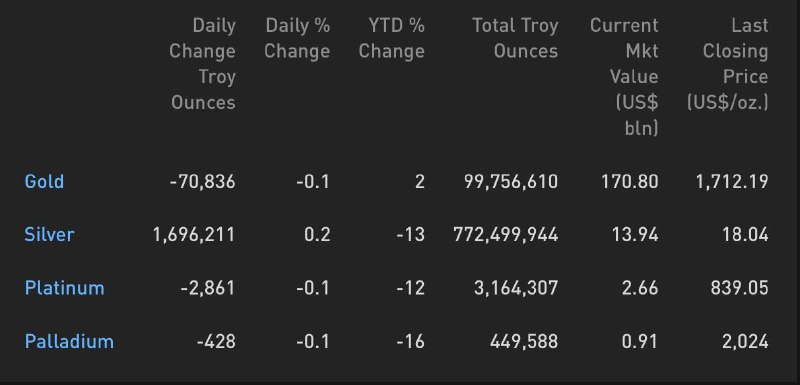The image size is (800, 385).
Task: Select the Current Mkt Value column header
Action: click(x=624, y=76)
